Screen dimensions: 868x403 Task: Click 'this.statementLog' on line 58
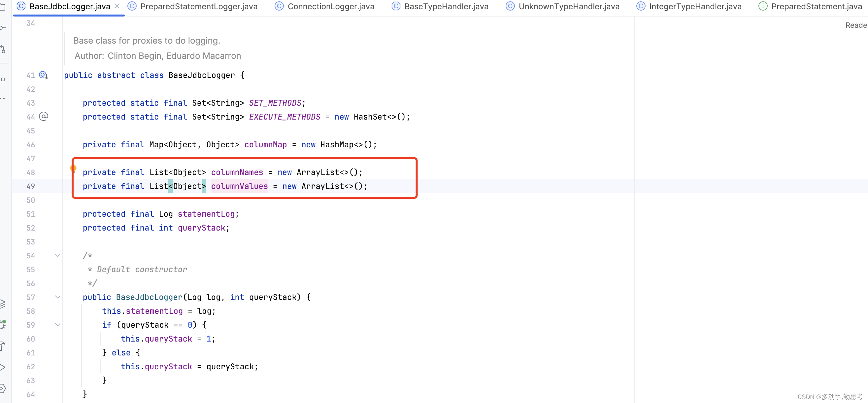pyautogui.click(x=142, y=311)
